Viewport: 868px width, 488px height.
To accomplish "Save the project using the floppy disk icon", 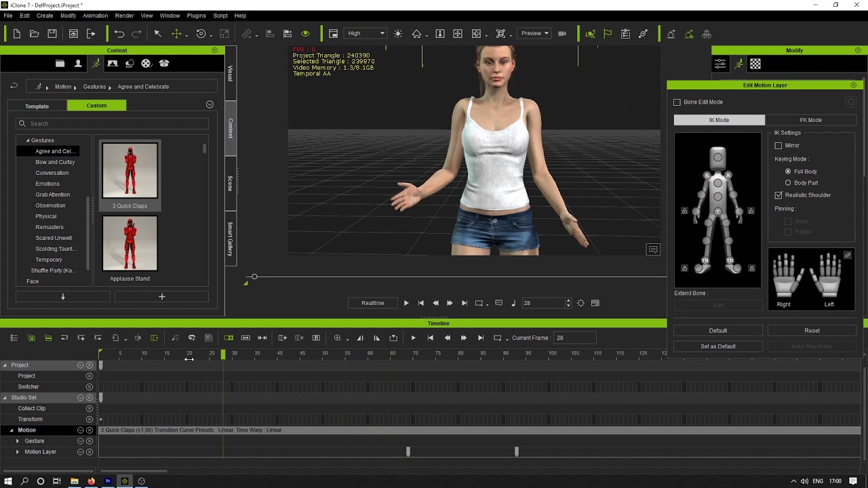I will pyautogui.click(x=52, y=34).
